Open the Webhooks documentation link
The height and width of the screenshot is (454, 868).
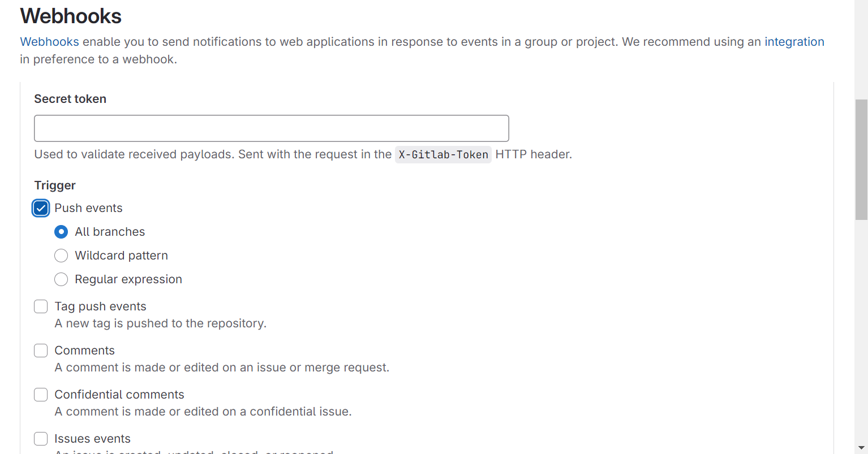(50, 42)
